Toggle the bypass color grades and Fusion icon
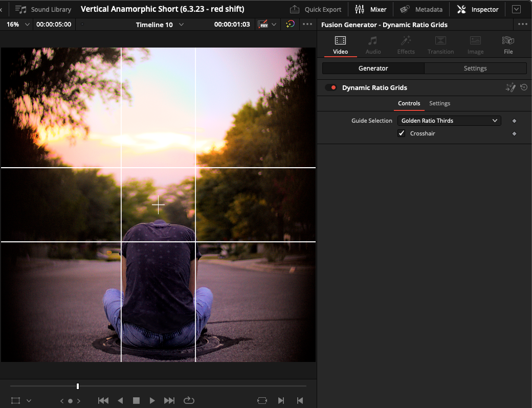The height and width of the screenshot is (408, 532). [290, 25]
